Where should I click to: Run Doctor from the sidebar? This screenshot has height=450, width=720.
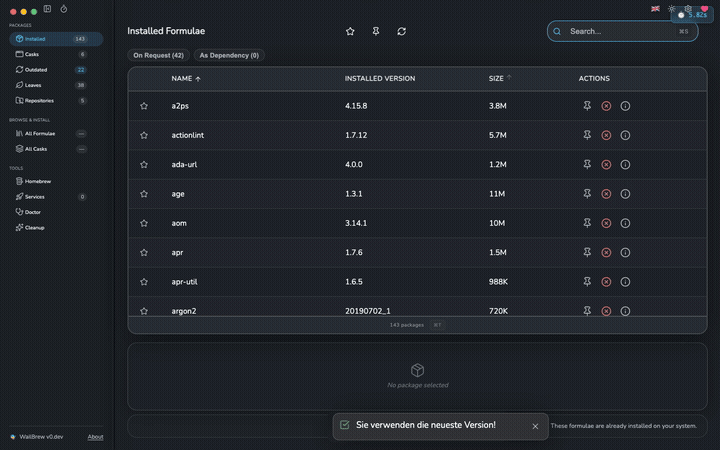56,212
